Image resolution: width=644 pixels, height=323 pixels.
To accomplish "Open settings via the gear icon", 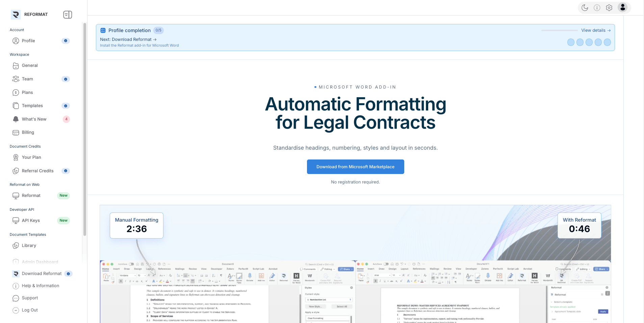I will coord(609,8).
